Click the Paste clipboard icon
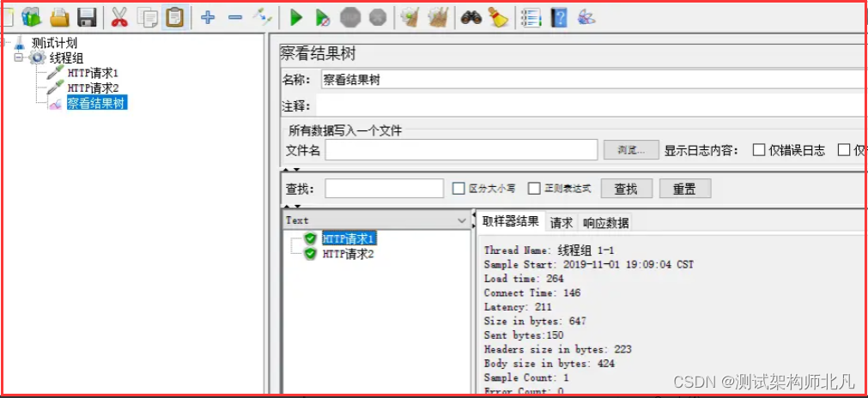Viewport: 868px width, 398px height. tap(175, 18)
